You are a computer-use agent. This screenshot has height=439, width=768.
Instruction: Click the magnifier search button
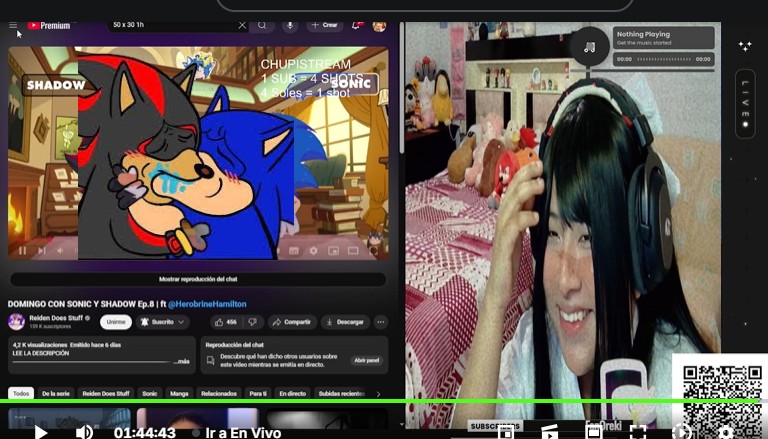click(262, 25)
